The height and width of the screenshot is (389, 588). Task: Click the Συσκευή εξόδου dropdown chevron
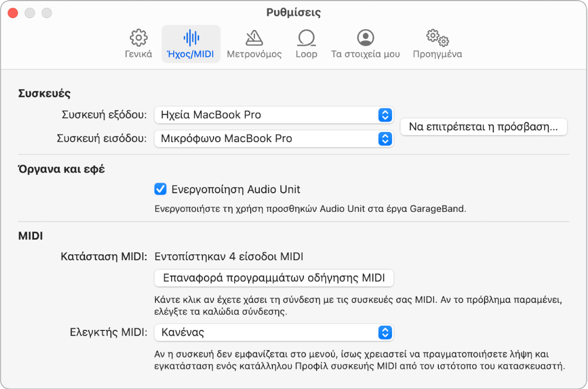(x=386, y=115)
